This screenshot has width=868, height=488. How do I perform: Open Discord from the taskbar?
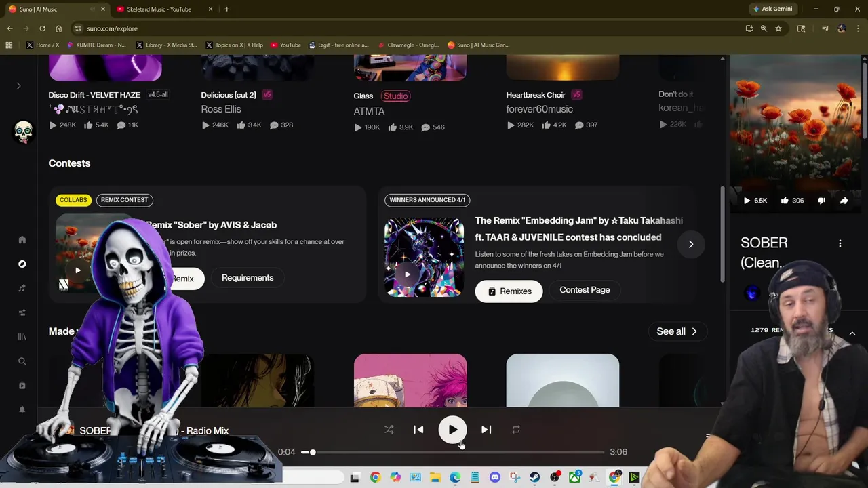(x=495, y=478)
